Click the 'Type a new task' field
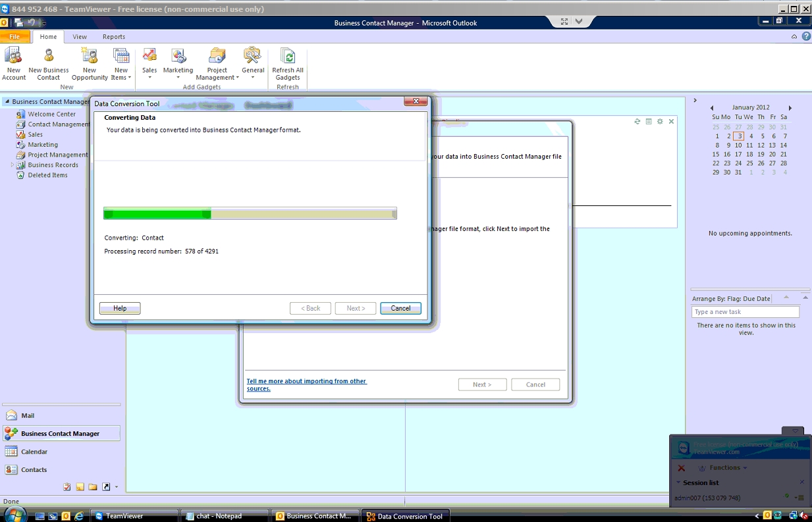Image resolution: width=812 pixels, height=522 pixels. point(745,312)
